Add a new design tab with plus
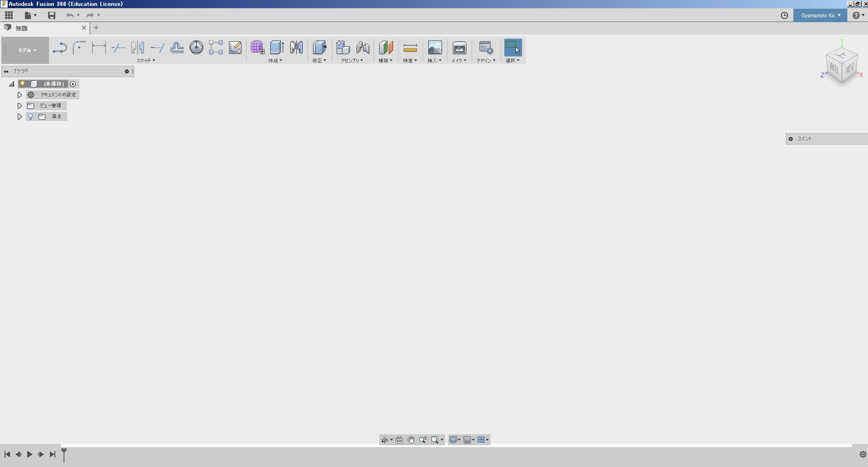 click(96, 28)
